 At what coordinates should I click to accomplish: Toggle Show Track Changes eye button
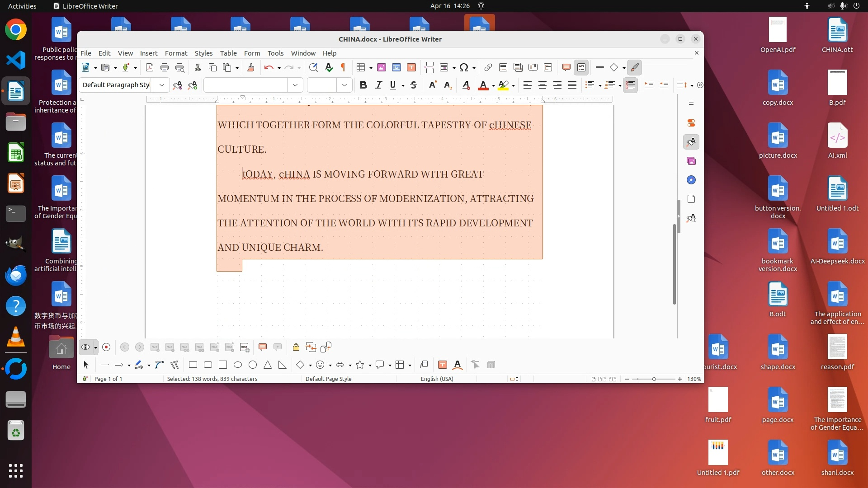[85, 347]
